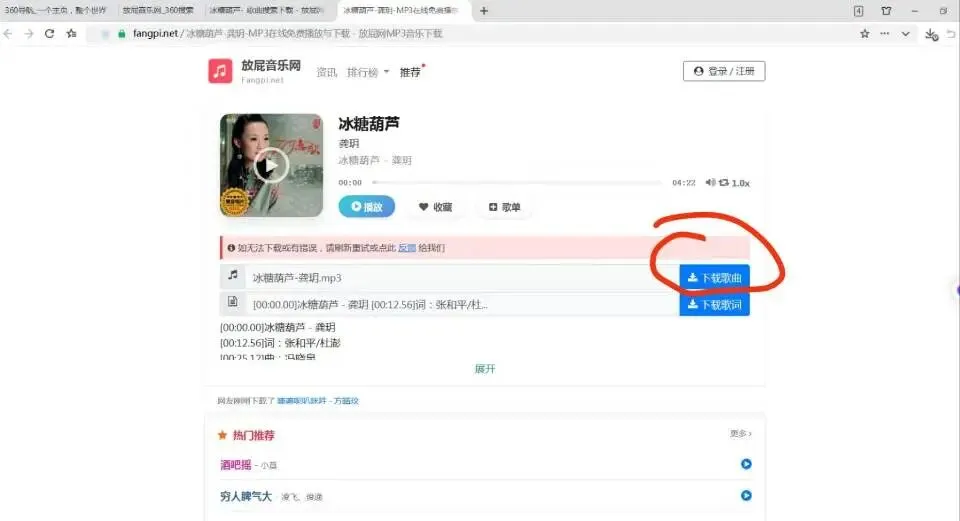Open 更多 in 热门推荐

(x=740, y=433)
